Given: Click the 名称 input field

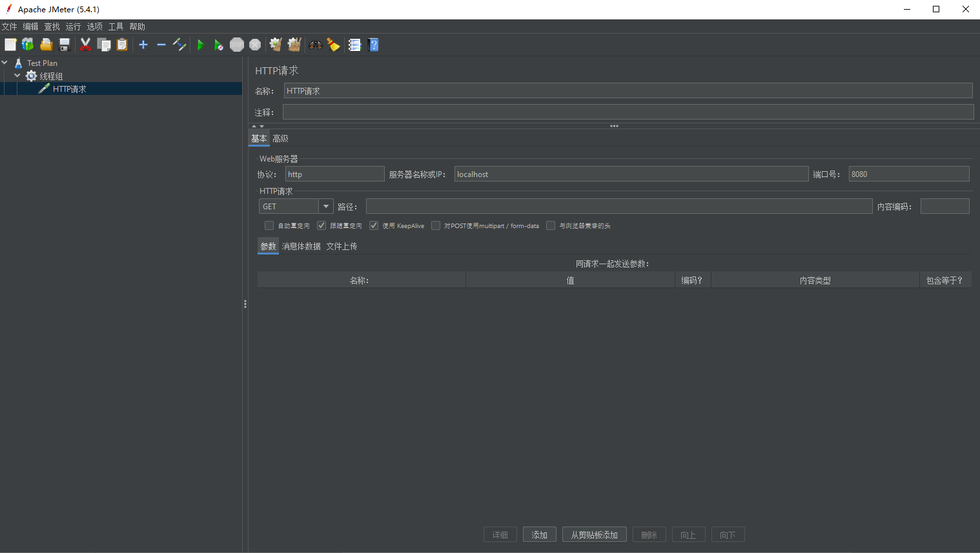Looking at the screenshot, I should pyautogui.click(x=628, y=90).
